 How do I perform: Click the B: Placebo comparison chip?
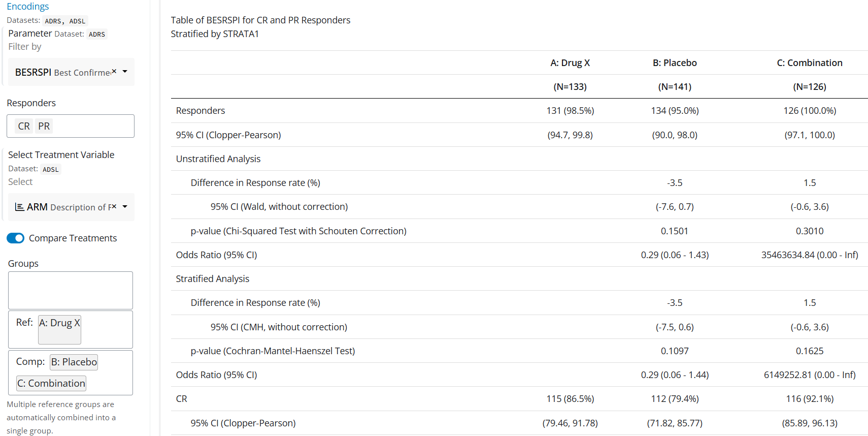coord(74,362)
